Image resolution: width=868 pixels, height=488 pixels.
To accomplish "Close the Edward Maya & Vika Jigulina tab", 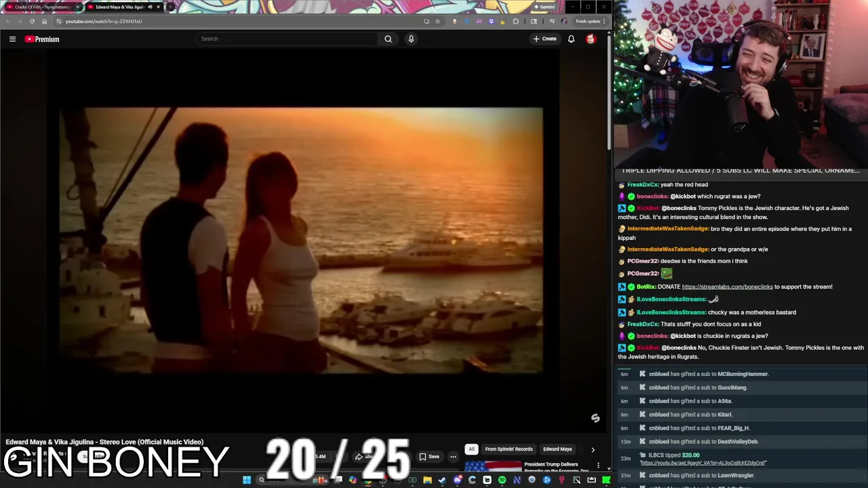I will [159, 7].
